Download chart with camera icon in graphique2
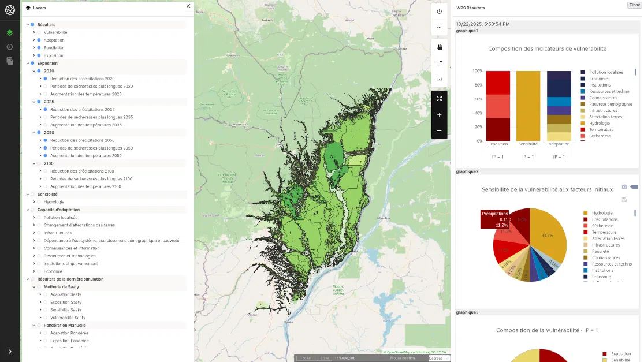The height and width of the screenshot is (362, 644). pos(624,187)
